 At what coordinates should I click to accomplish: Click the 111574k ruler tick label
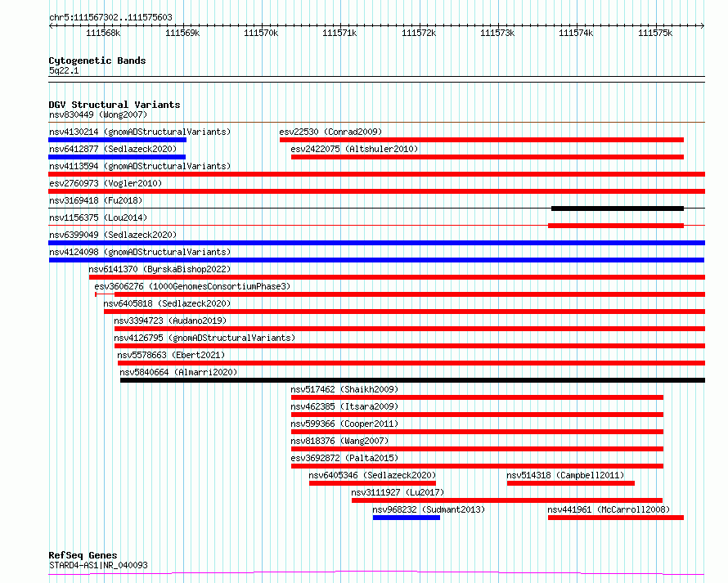pos(576,33)
